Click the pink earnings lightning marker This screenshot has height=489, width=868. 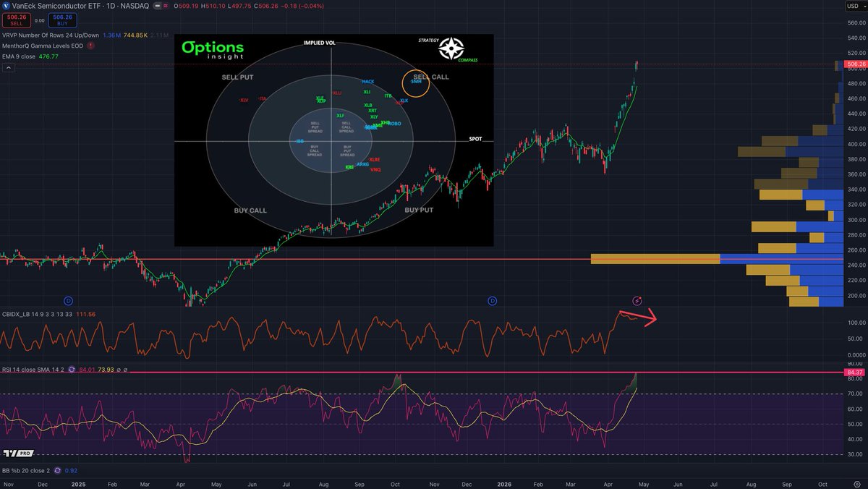tap(637, 299)
